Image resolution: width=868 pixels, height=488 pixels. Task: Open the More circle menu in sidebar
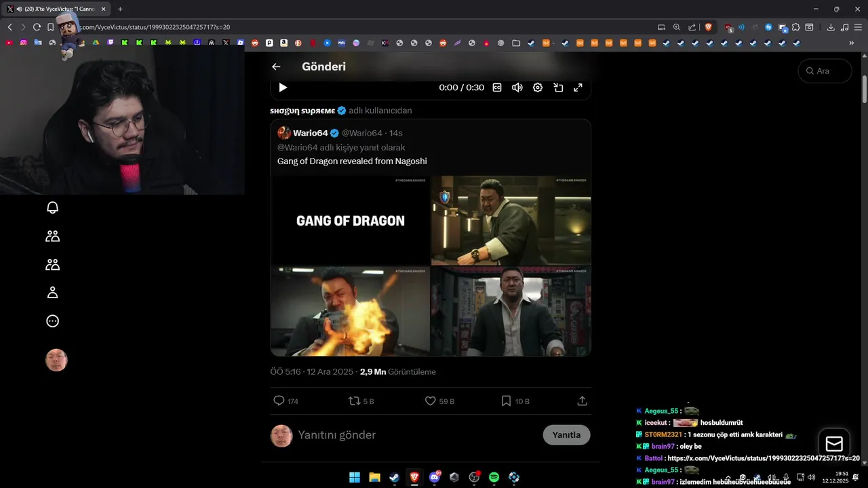(52, 321)
